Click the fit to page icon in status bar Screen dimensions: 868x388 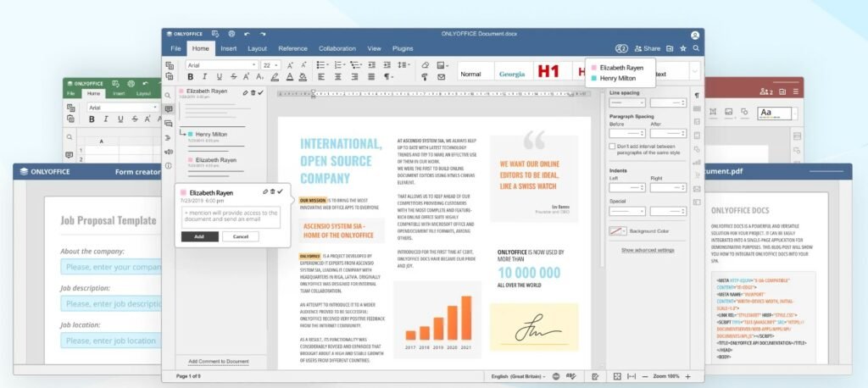[617, 376]
